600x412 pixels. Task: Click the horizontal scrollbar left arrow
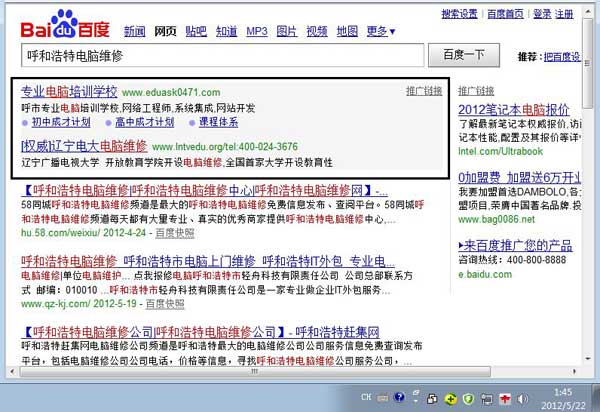coord(12,371)
